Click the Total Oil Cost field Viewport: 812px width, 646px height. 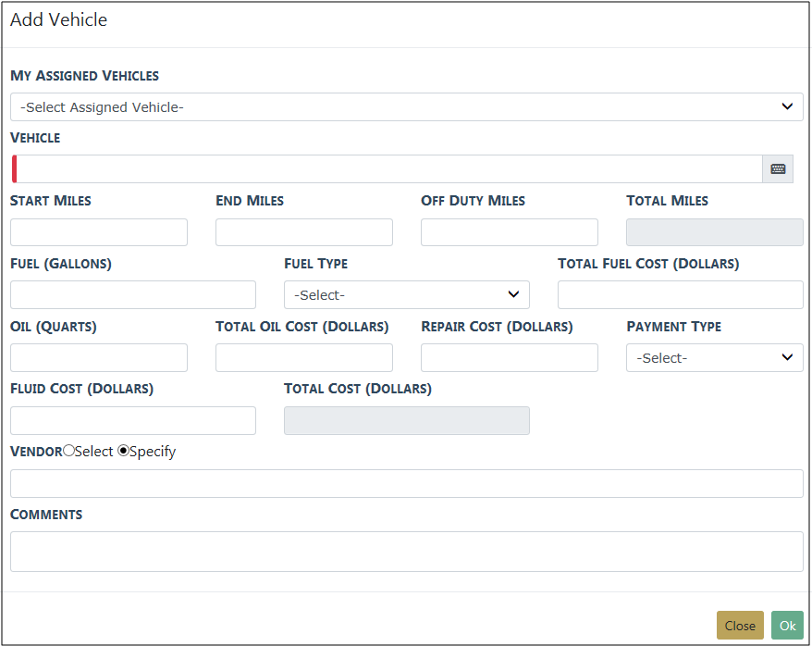click(304, 358)
